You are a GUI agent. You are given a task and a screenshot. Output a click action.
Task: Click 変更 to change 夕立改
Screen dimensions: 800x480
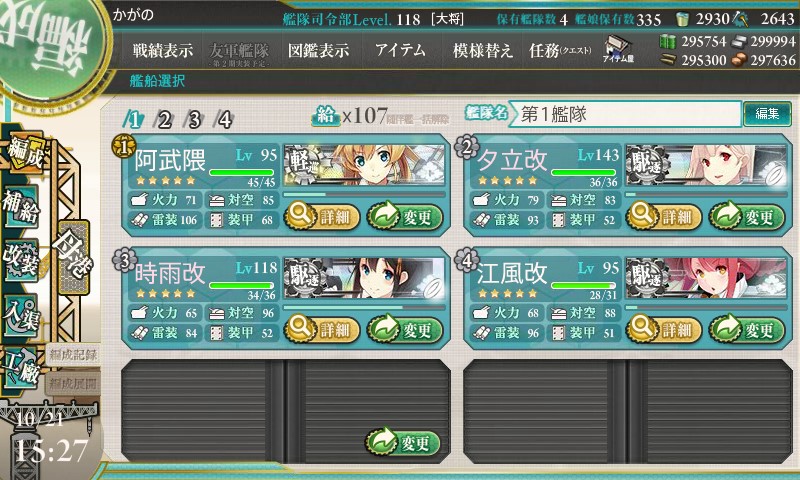pos(746,216)
